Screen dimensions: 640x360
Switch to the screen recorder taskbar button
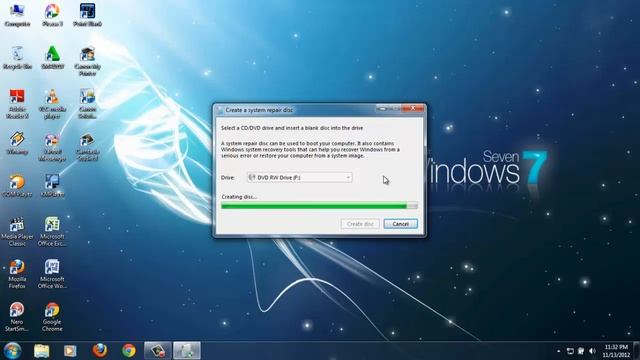click(158, 351)
